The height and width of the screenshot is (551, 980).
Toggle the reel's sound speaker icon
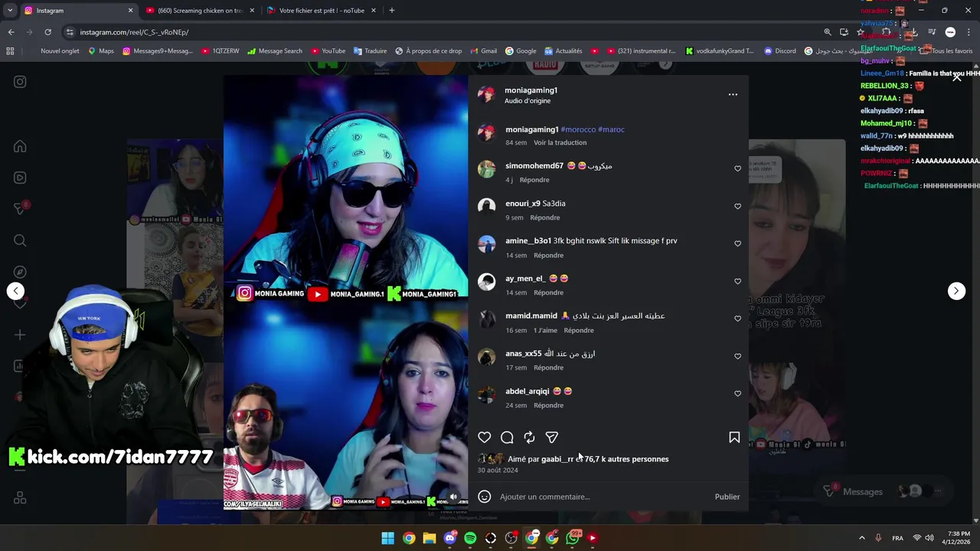pyautogui.click(x=453, y=497)
